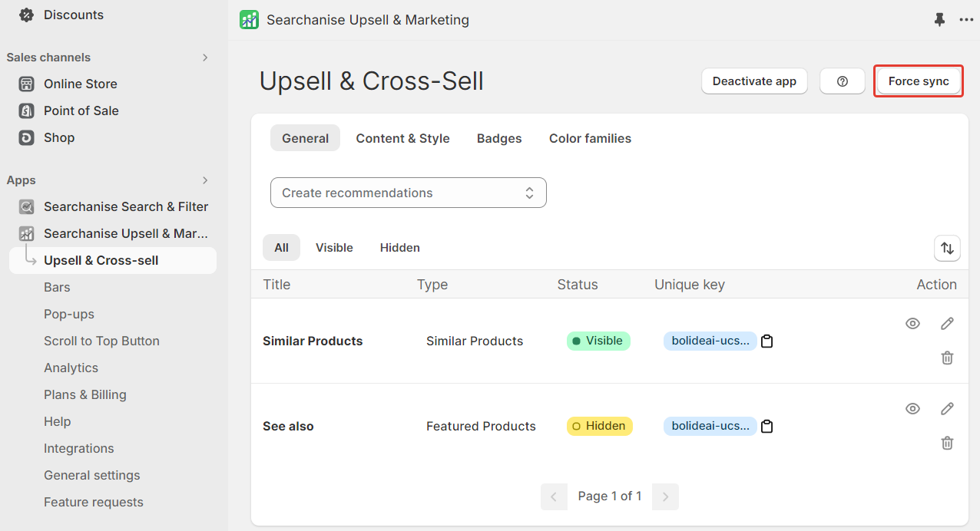980x531 pixels.
Task: Click the Unique key column header
Action: (x=690, y=285)
